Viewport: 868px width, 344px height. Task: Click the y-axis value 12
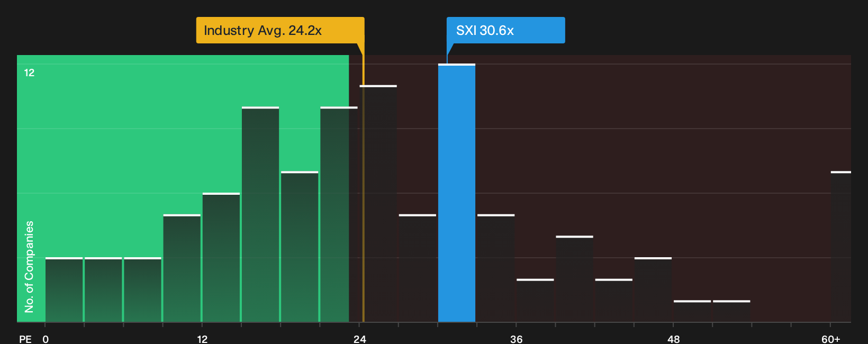tap(29, 73)
